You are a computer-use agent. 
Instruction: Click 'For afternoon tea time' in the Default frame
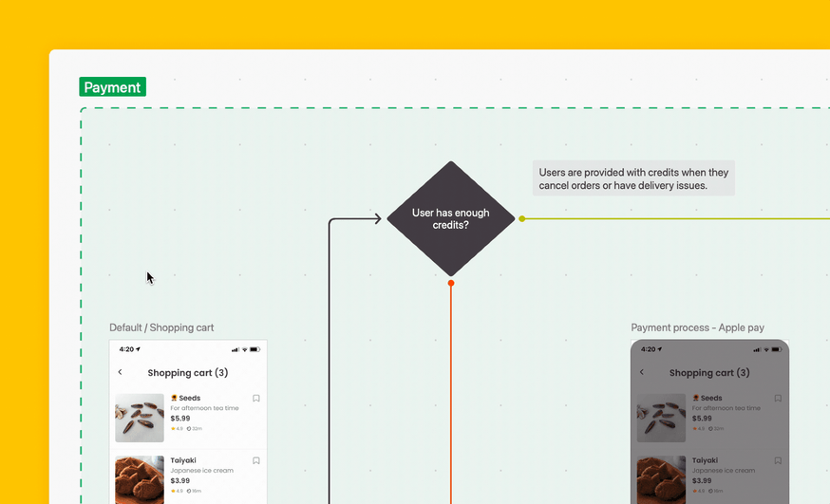click(x=204, y=408)
